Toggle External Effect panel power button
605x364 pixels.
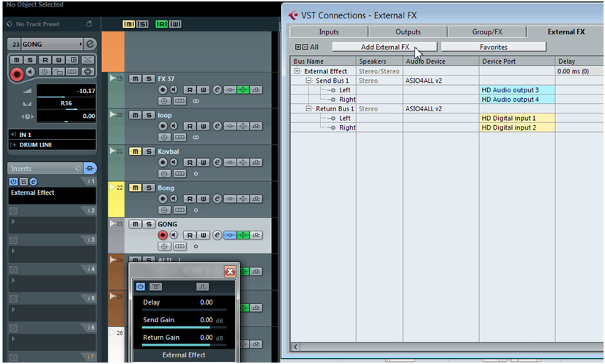pos(141,286)
